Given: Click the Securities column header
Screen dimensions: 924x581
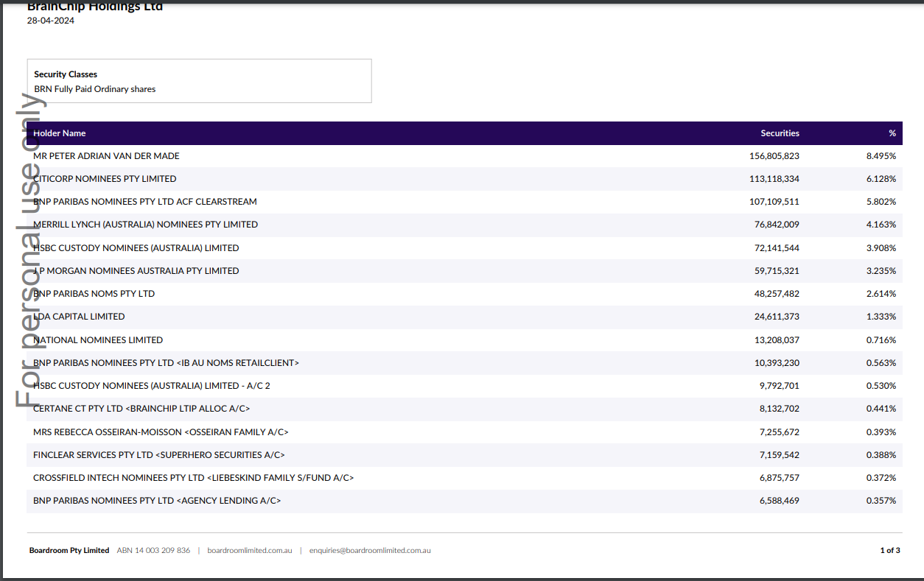Looking at the screenshot, I should pos(780,133).
